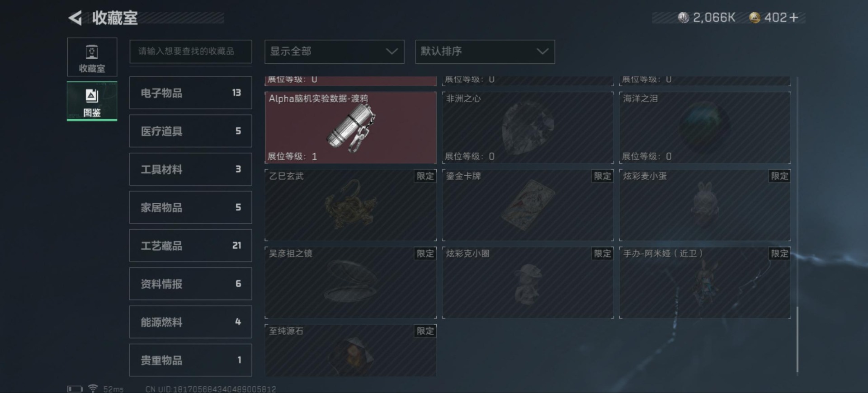Viewport: 868px width, 393px height.
Task: Select the 图鉴 sidebar icon
Action: pyautogui.click(x=92, y=101)
